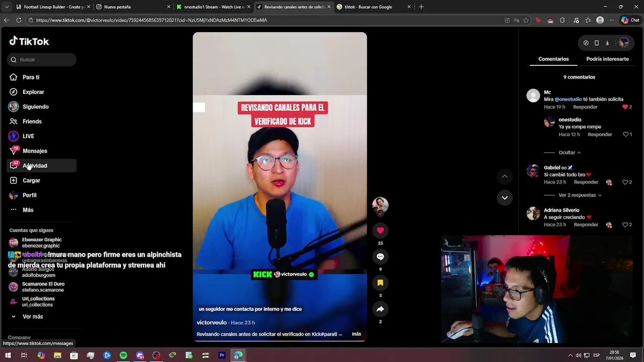644x362 pixels.
Task: Share the video using the arrow icon
Action: click(380, 309)
